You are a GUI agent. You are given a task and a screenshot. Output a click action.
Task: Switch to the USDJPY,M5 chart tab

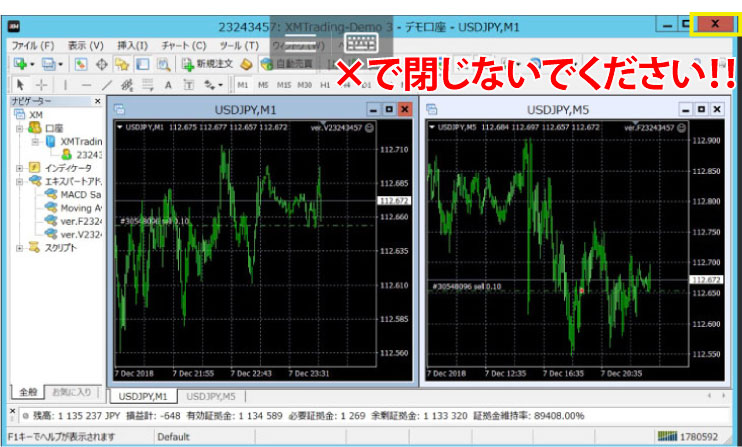209,397
